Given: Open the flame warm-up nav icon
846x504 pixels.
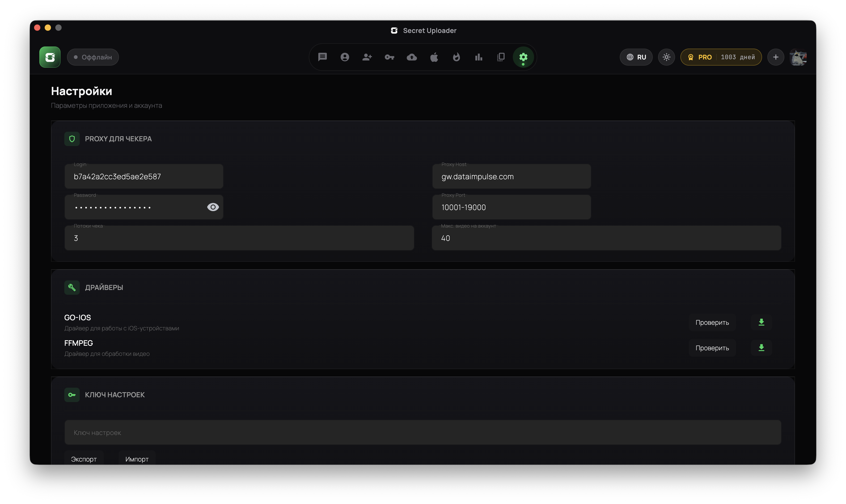Looking at the screenshot, I should (456, 57).
